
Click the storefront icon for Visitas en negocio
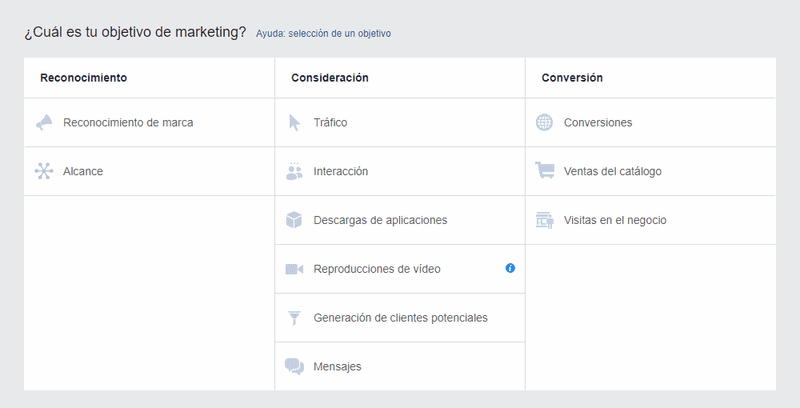(544, 220)
